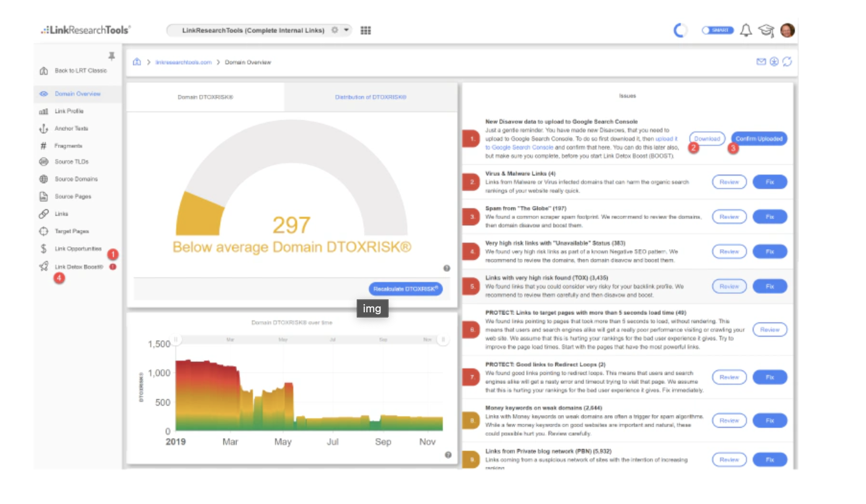Image resolution: width=866 pixels, height=504 pixels.
Task: Click the download report icon
Action: point(774,62)
